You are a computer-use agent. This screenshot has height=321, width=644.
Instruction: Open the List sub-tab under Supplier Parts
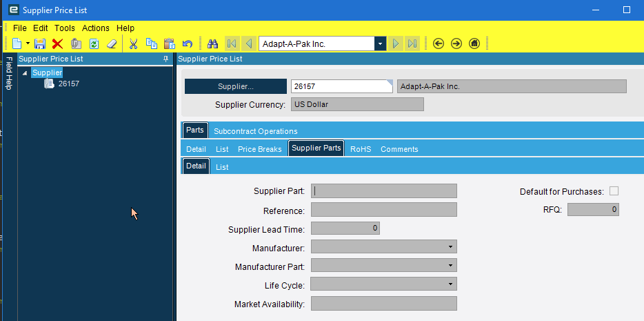(x=222, y=167)
